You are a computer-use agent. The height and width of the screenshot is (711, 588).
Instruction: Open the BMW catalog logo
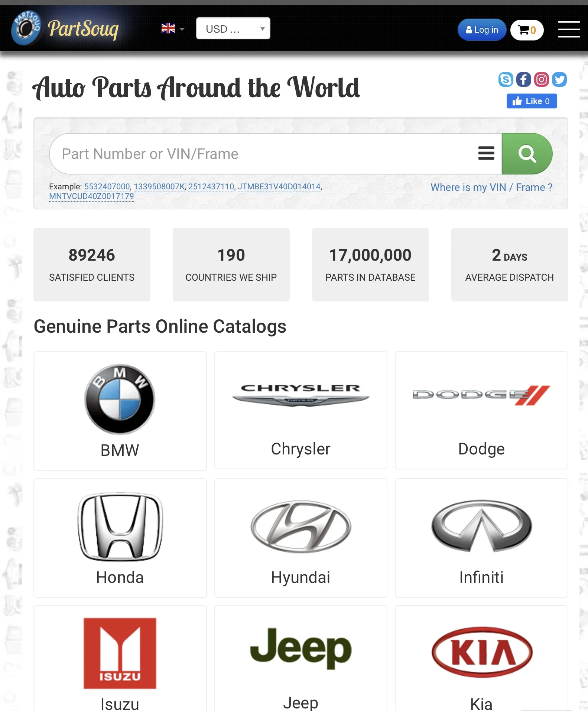120,399
